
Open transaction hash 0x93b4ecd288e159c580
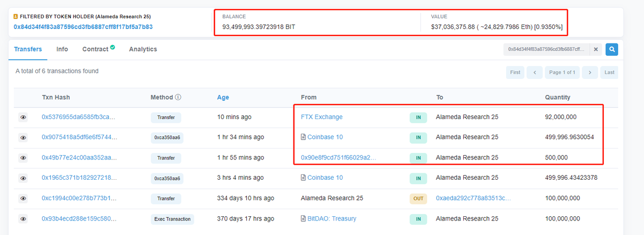click(x=79, y=219)
